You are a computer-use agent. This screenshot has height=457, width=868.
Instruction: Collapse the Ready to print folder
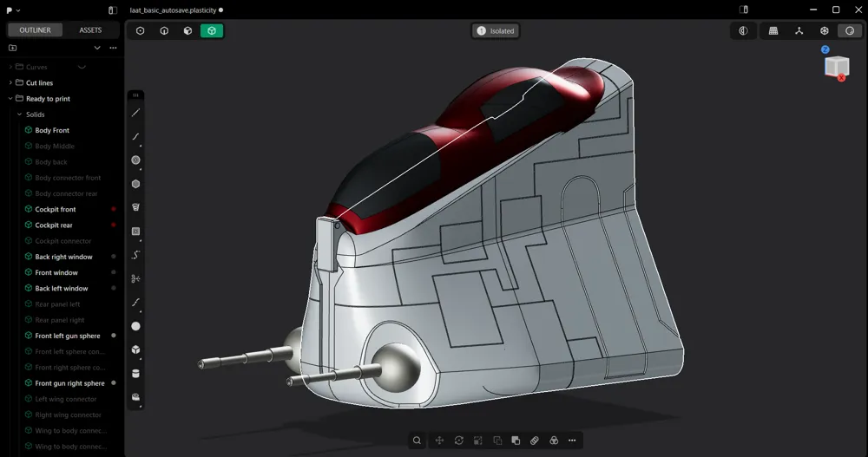10,99
